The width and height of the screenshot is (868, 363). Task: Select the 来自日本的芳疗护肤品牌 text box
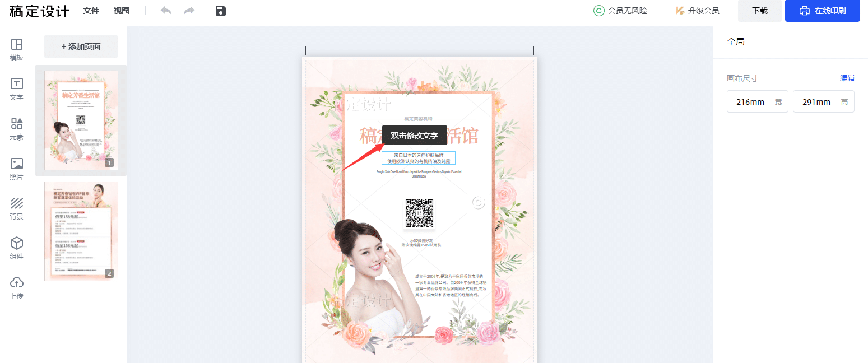[x=419, y=158]
